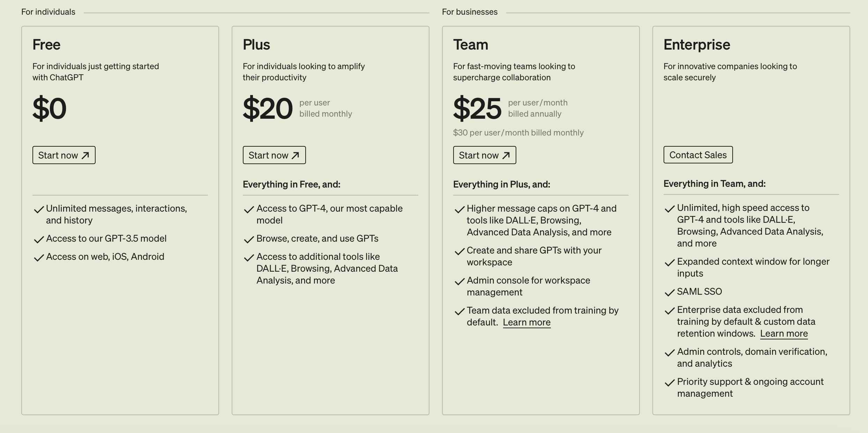Click Start now under the Free plan
Image resolution: width=868 pixels, height=433 pixels.
point(64,155)
